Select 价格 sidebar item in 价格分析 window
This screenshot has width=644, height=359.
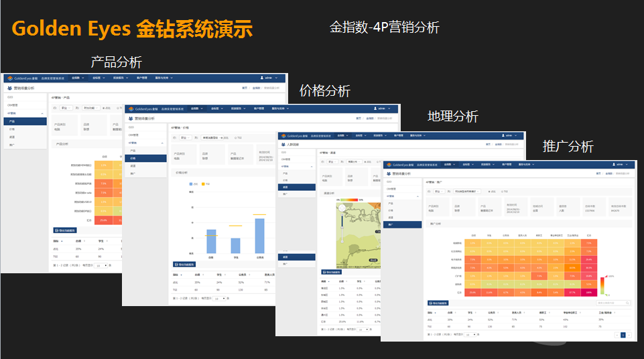145,158
